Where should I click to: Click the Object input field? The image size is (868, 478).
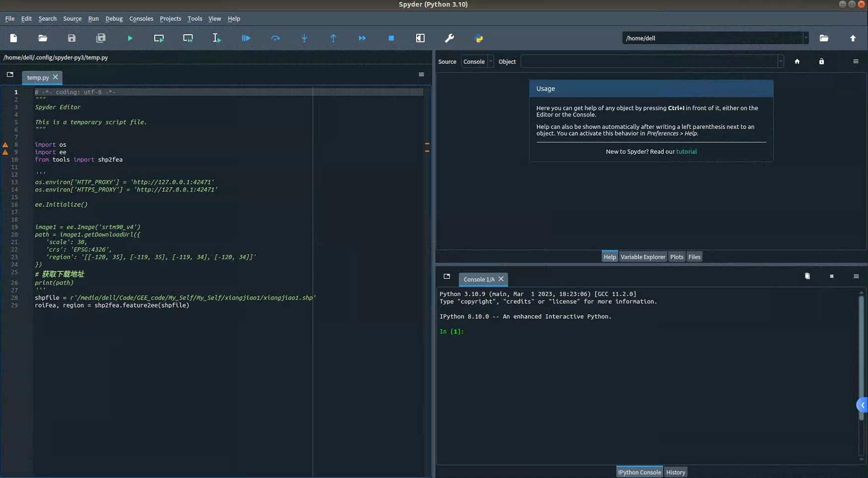tap(649, 61)
